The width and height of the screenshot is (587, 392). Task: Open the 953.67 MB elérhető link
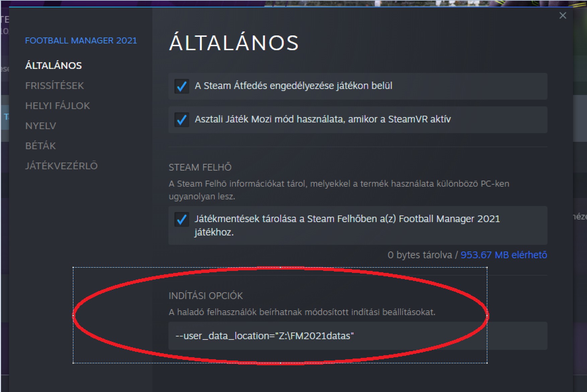coord(504,255)
